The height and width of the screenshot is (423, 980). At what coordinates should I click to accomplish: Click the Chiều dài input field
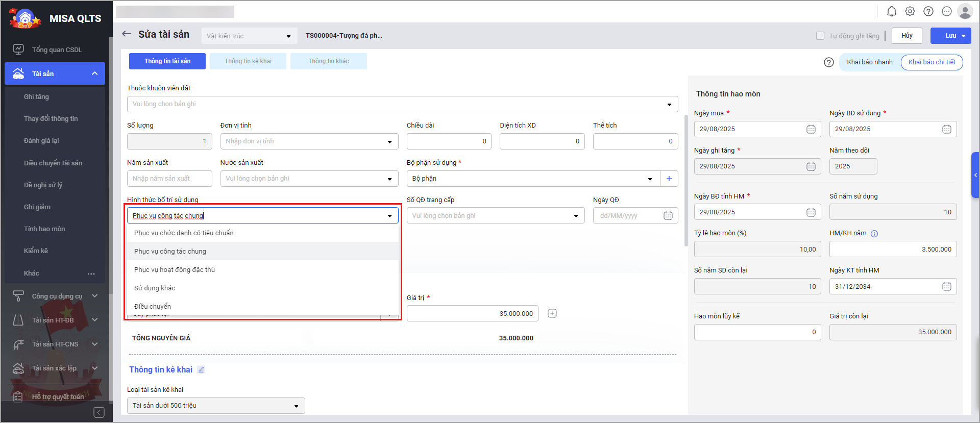[448, 141]
